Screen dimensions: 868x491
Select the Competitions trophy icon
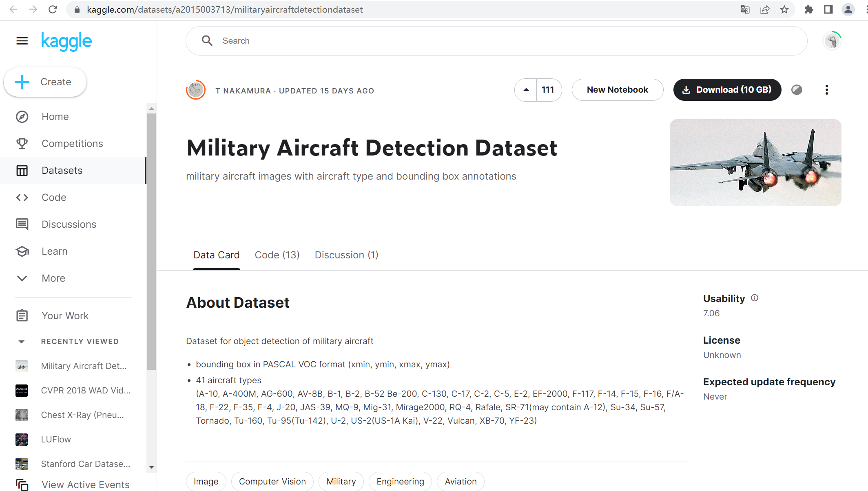[22, 143]
